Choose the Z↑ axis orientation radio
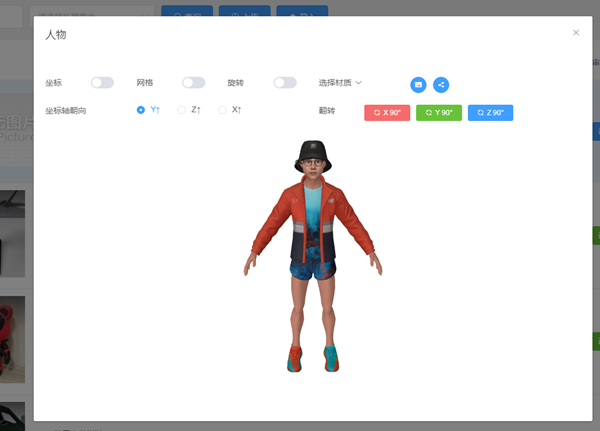 (182, 110)
